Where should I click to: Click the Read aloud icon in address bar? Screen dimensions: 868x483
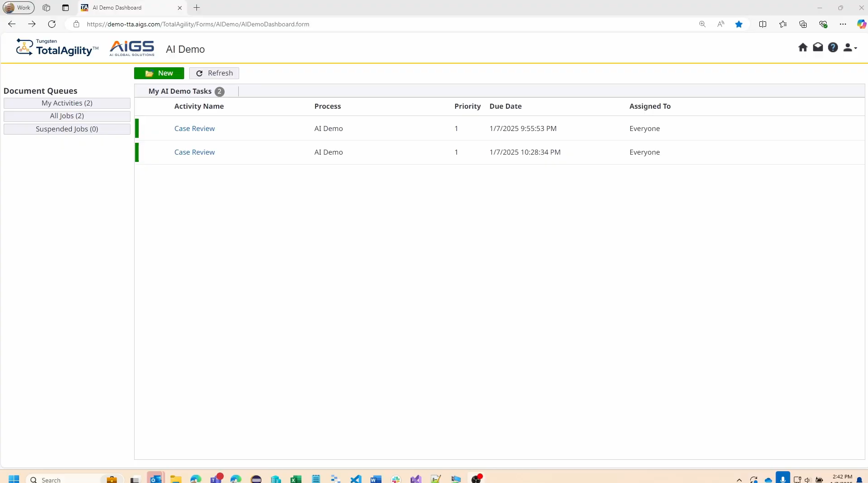(x=721, y=24)
